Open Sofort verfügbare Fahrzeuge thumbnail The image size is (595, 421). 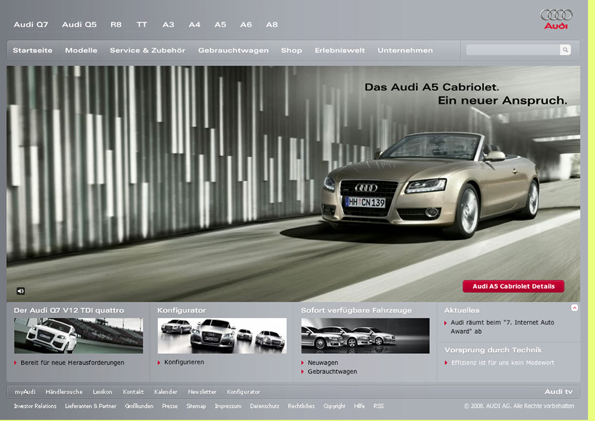coord(365,336)
